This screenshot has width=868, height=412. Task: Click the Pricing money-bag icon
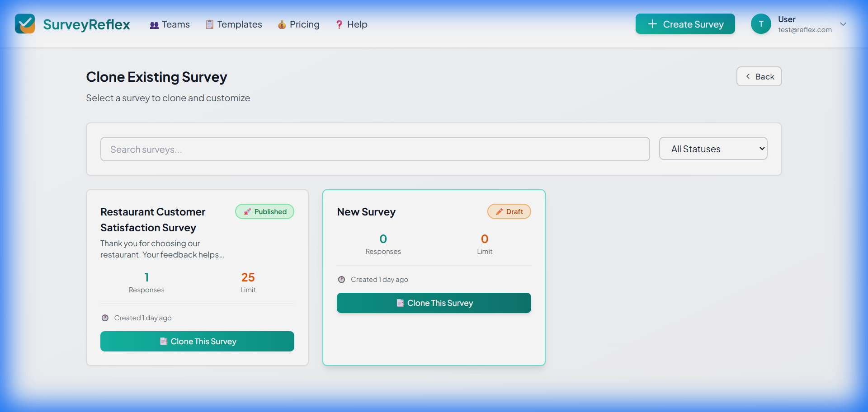(282, 25)
